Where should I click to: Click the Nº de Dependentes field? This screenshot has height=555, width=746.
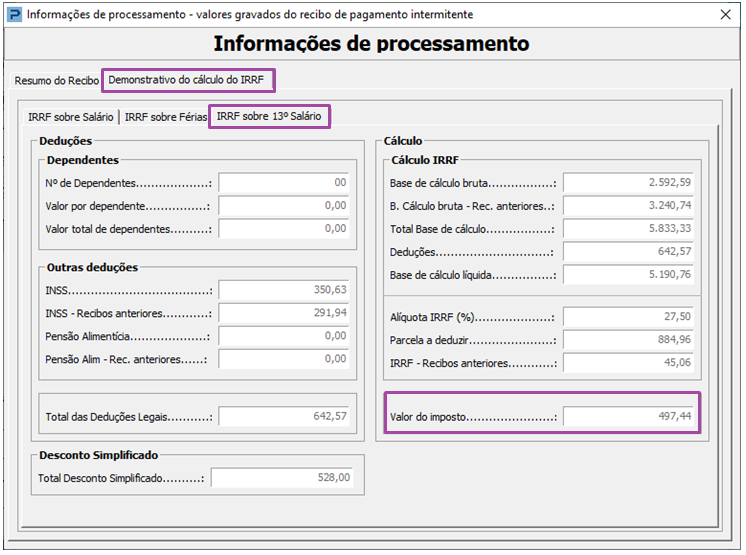[x=284, y=183]
